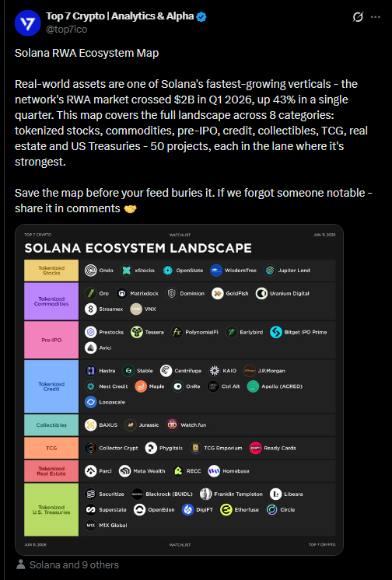
Task: Click the Tokenized U.S. Treasuries green tile
Action: (51, 510)
